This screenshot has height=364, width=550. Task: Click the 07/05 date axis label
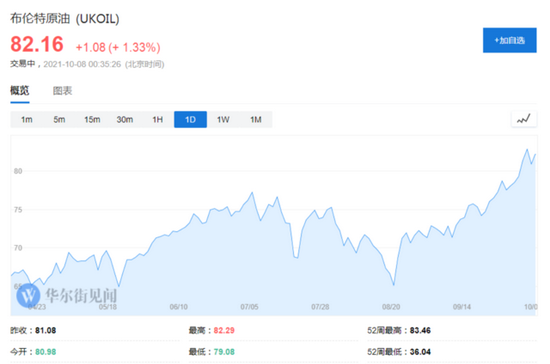249,307
